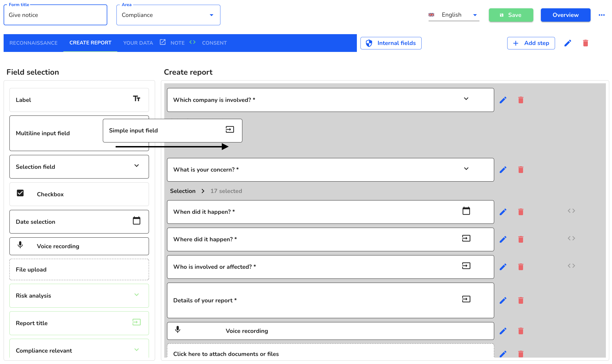The width and height of the screenshot is (612, 364).
Task: Click 'Click here to attach documents or files'
Action: pos(226,354)
